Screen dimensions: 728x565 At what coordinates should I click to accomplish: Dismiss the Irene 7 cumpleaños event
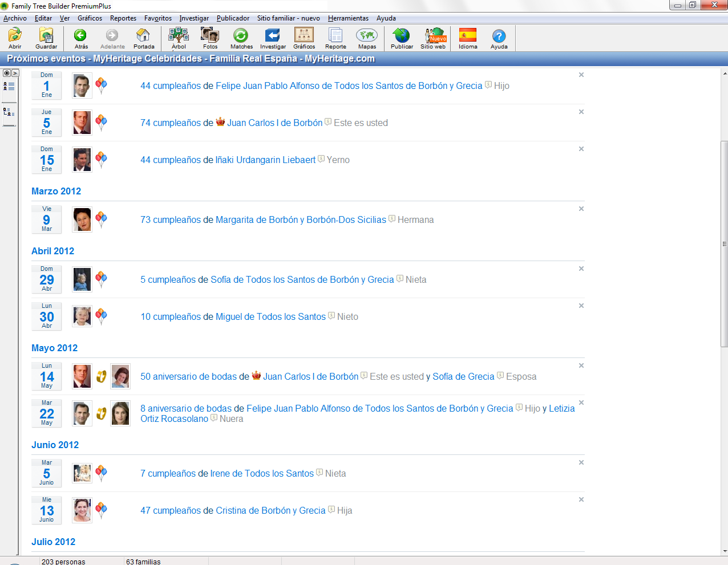point(581,462)
